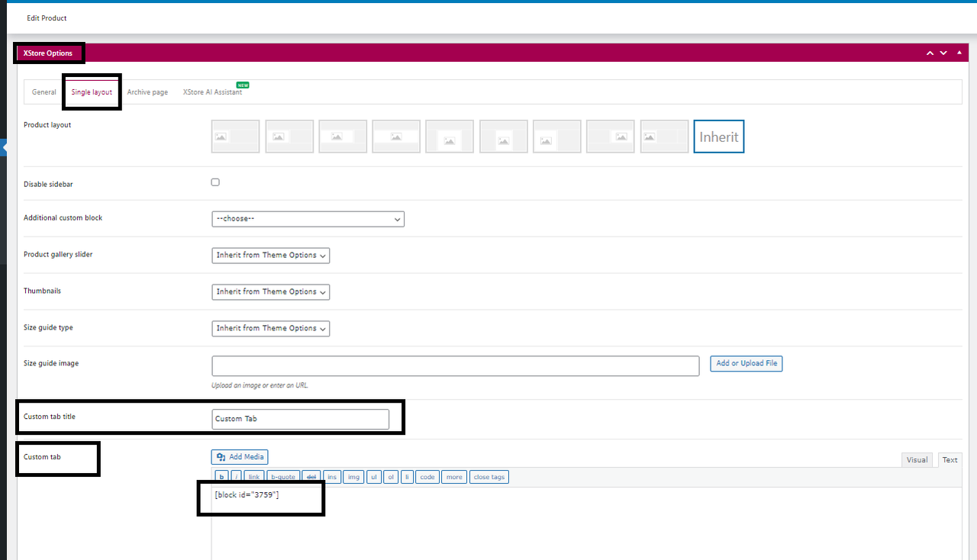The width and height of the screenshot is (977, 560).
Task: Add a list item with li
Action: (408, 478)
